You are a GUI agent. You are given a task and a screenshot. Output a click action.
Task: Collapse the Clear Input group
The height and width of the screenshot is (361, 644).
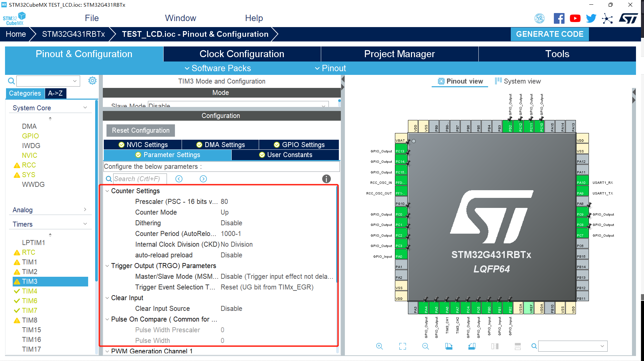107,298
